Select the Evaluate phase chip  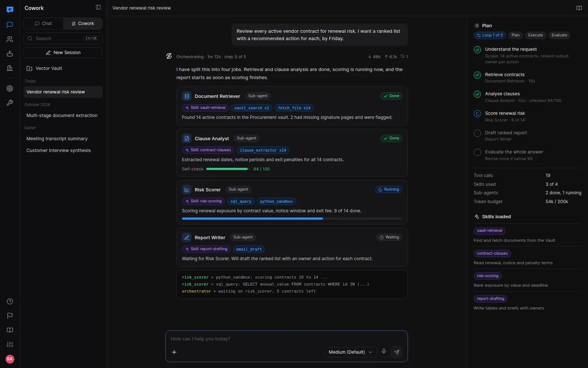point(559,35)
